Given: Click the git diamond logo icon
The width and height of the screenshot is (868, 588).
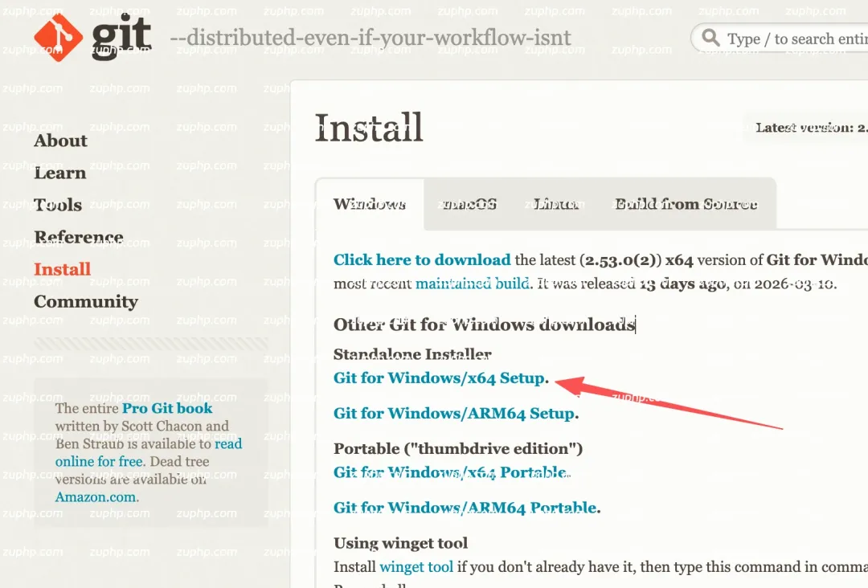Looking at the screenshot, I should click(58, 38).
